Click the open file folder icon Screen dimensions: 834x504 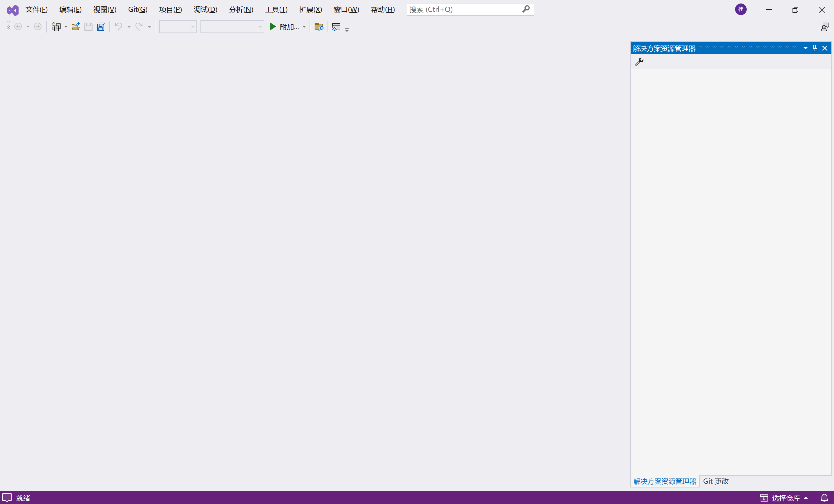[75, 26]
